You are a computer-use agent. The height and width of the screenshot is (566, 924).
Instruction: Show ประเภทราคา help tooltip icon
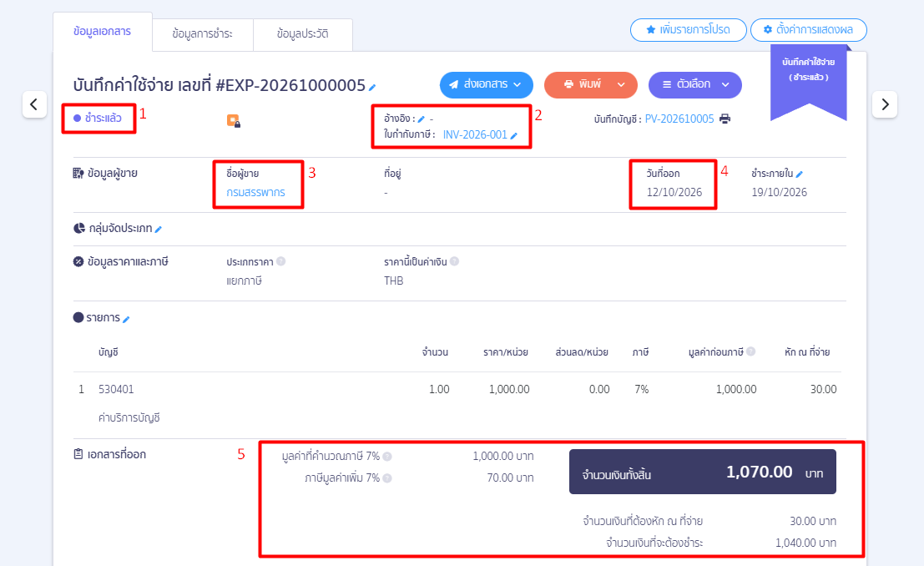point(281,261)
